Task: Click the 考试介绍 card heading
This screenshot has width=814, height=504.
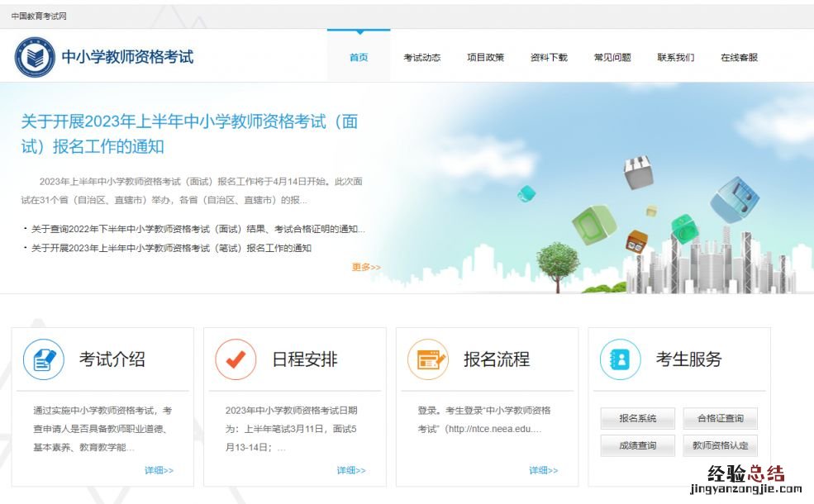Action: [x=112, y=359]
